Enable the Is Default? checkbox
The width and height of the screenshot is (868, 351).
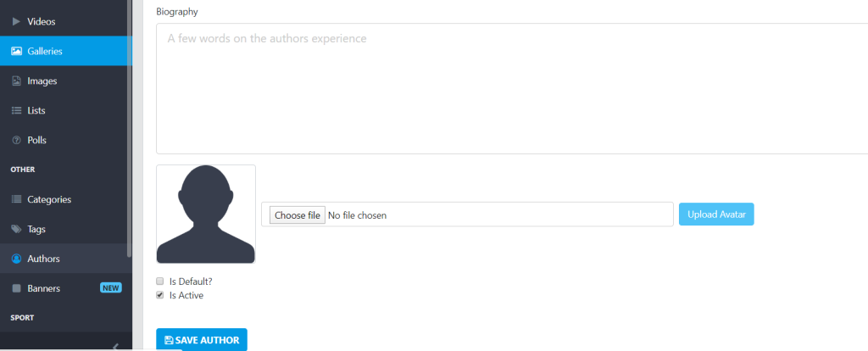(160, 281)
